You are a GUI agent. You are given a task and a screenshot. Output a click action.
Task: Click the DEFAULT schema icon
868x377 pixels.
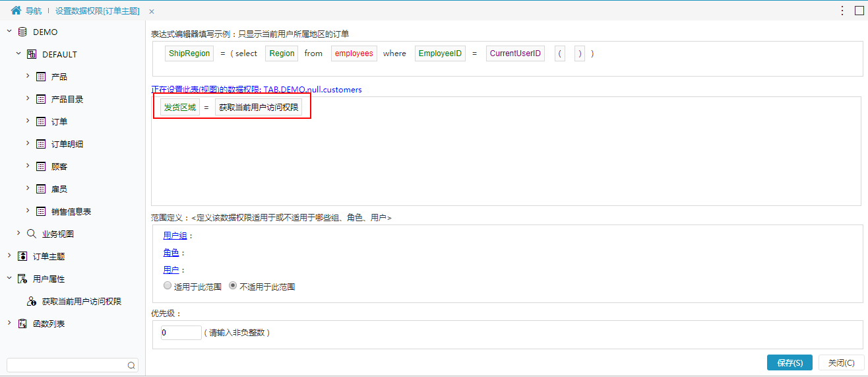click(x=32, y=54)
